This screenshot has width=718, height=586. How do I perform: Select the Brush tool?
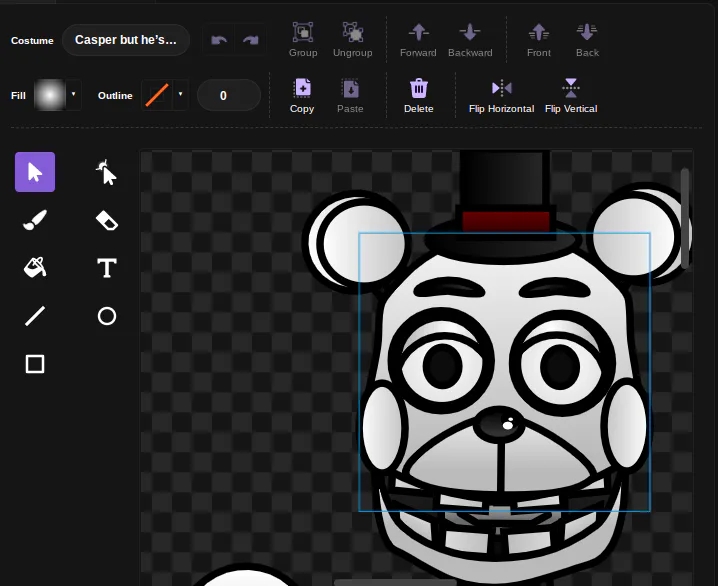tap(35, 220)
